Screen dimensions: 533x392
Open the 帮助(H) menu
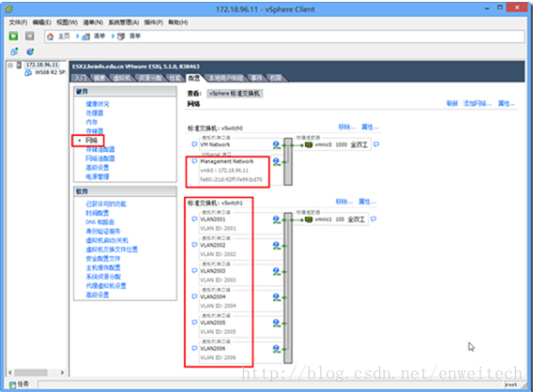pos(177,23)
